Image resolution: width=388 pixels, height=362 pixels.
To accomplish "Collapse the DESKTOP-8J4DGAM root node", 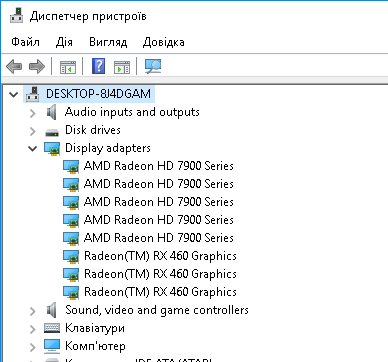I will 14,94.
